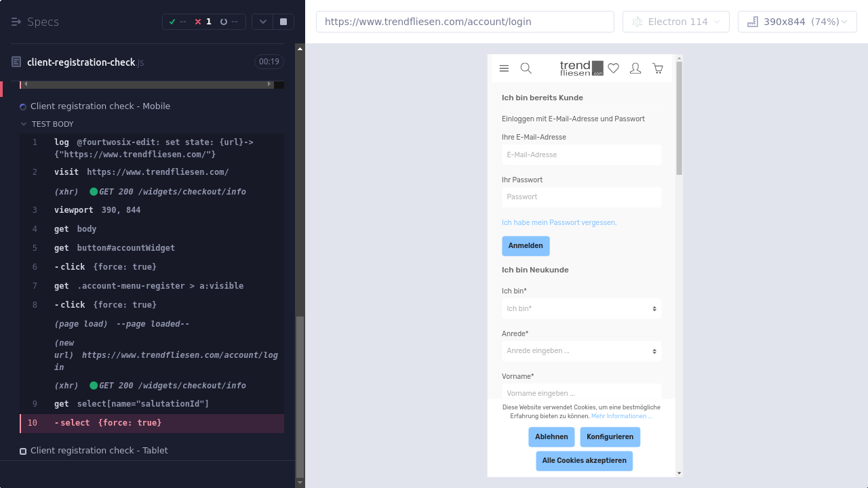The width and height of the screenshot is (868, 488).
Task: Click the Specs list icon
Action: tap(16, 22)
